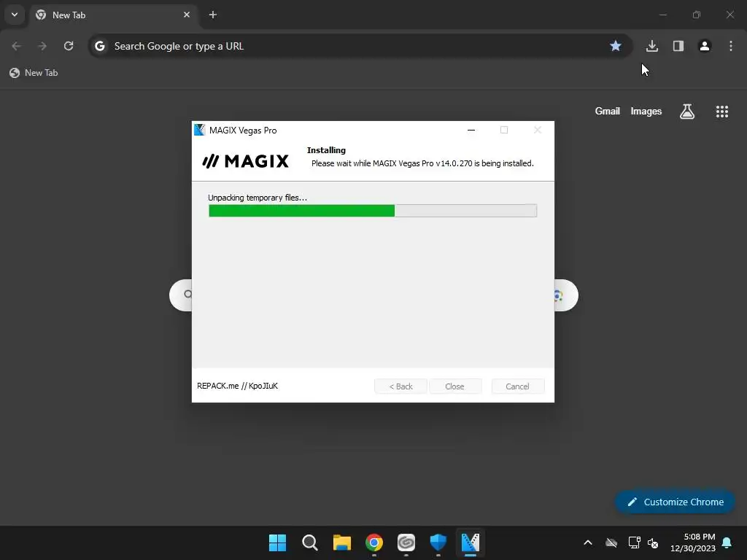
Task: Open Chrome downloads icon
Action: click(652, 46)
